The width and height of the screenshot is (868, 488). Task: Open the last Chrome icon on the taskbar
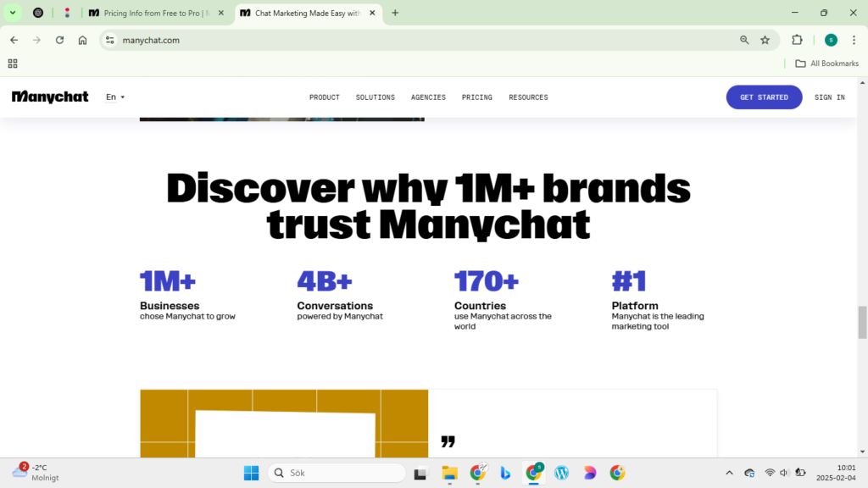click(618, 473)
